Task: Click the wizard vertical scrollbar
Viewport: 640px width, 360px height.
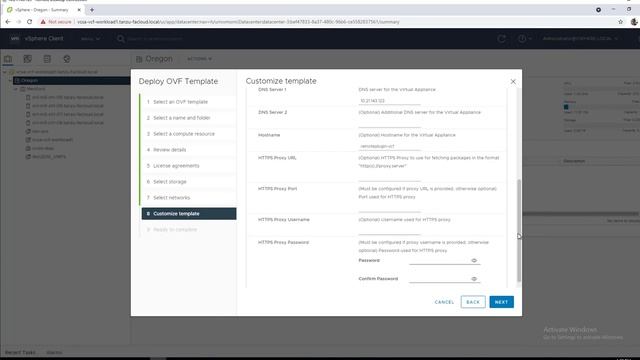Action: [x=519, y=231]
